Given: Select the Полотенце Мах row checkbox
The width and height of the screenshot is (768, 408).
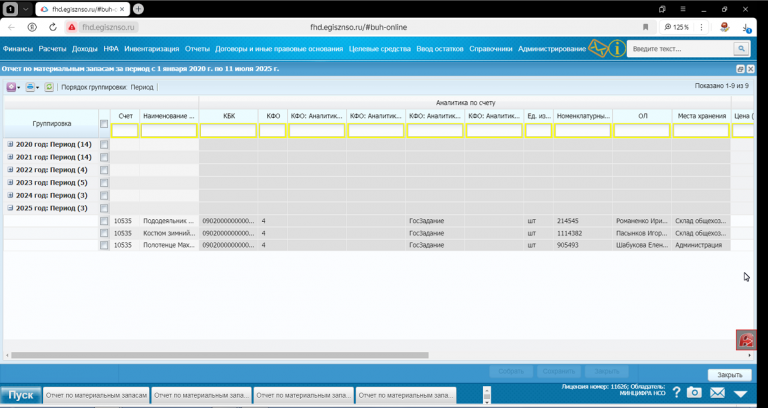Looking at the screenshot, I should pyautogui.click(x=104, y=245).
